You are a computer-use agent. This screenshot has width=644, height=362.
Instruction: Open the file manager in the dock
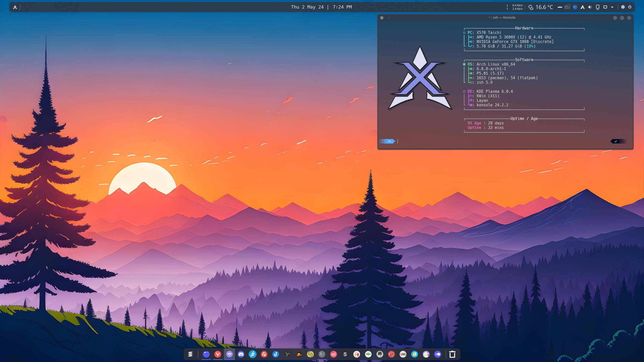pos(206,354)
